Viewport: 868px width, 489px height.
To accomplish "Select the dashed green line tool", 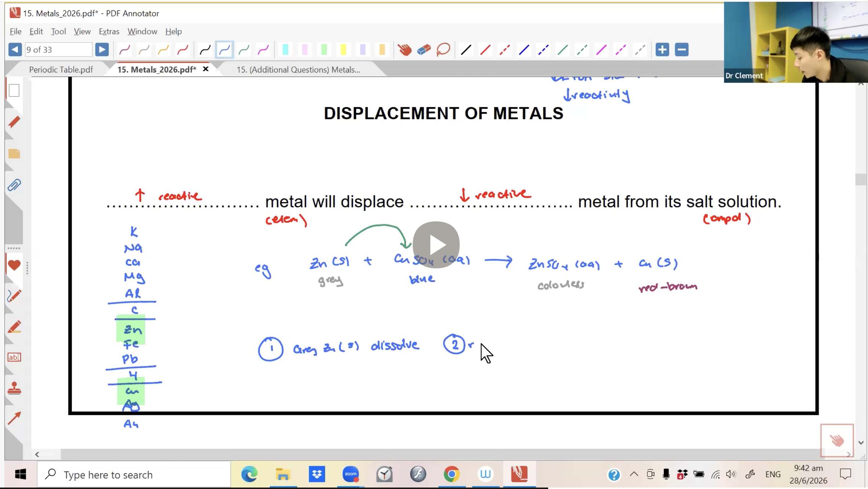I will [x=582, y=50].
